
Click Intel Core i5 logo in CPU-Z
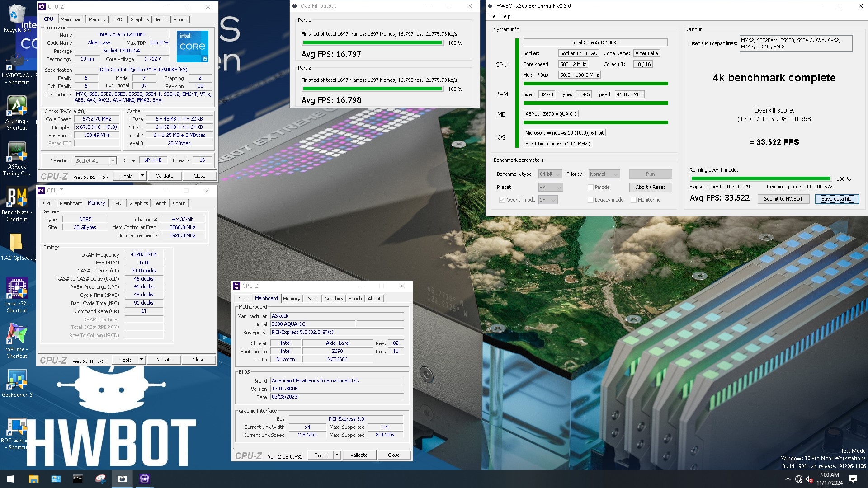(192, 46)
